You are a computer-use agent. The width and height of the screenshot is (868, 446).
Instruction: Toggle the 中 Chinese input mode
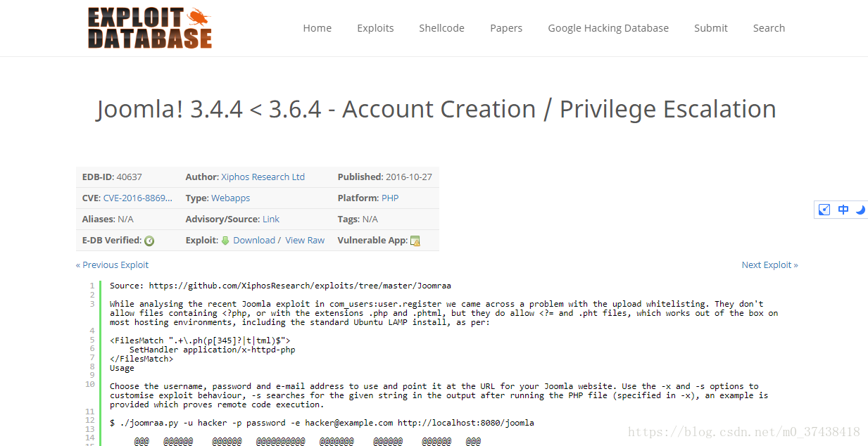point(843,210)
